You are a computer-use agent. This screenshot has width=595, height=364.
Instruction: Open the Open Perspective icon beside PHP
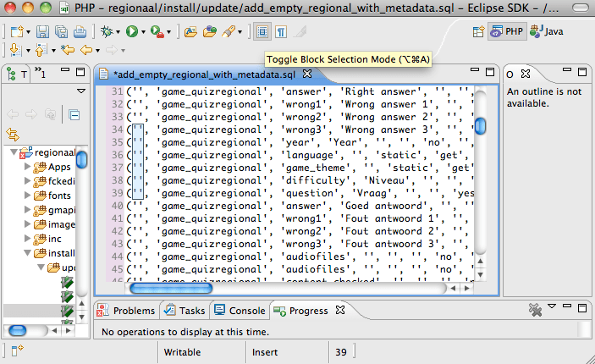(x=478, y=31)
